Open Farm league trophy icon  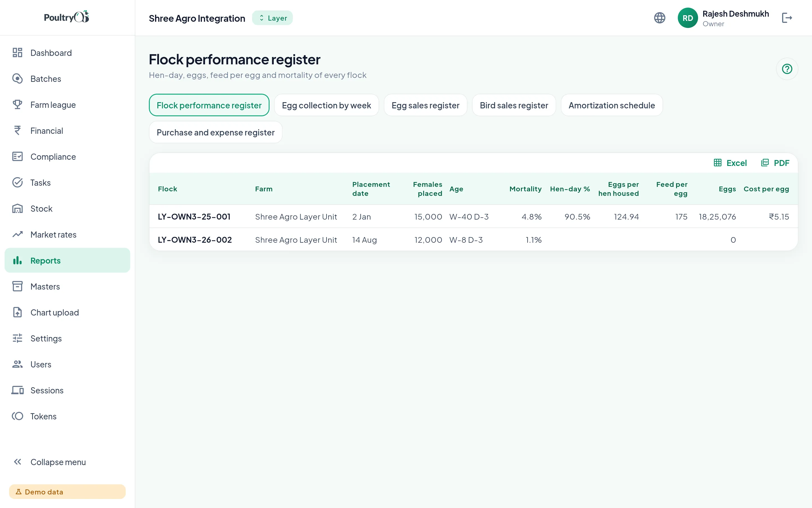(x=17, y=104)
